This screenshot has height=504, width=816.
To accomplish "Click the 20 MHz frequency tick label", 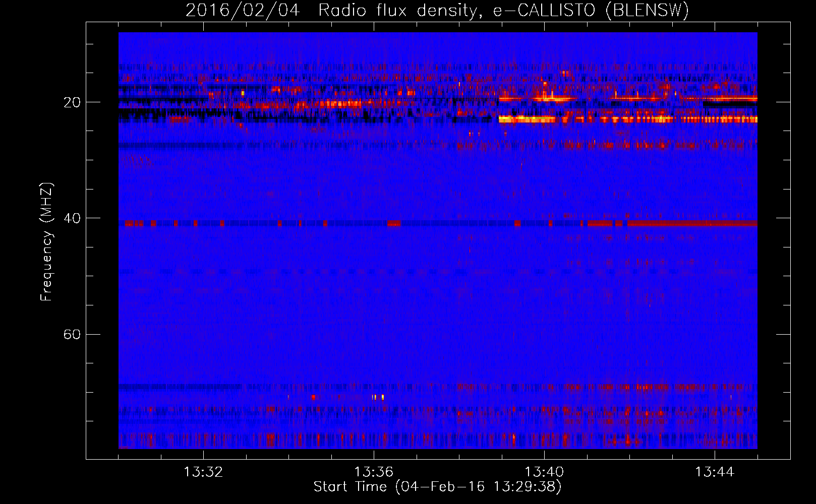I will click(72, 102).
